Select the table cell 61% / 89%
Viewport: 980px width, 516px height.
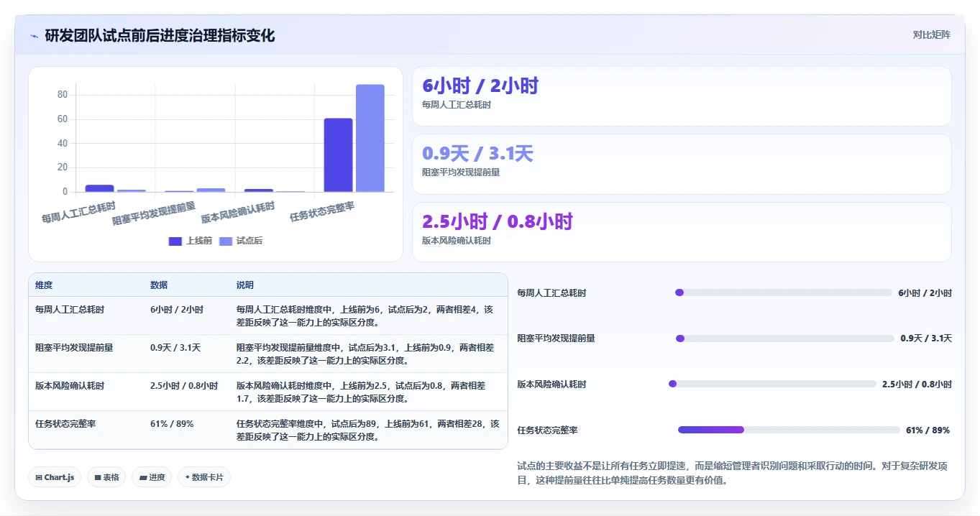(172, 424)
